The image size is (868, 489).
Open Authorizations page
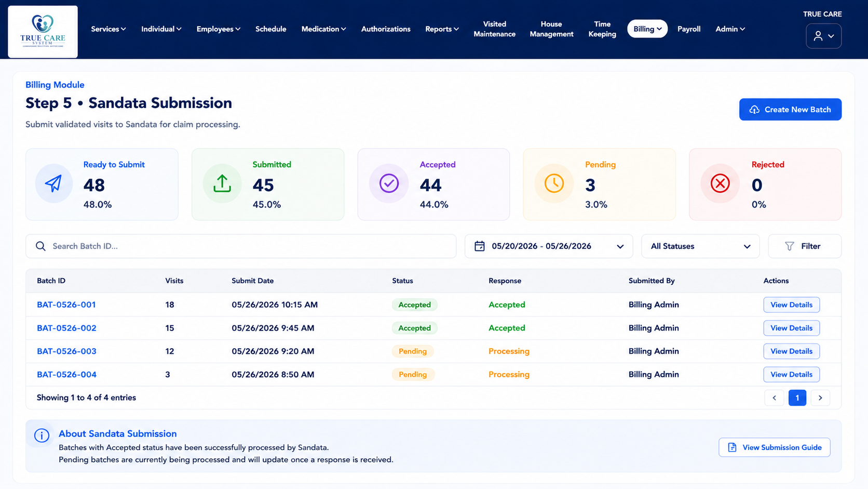pos(386,29)
